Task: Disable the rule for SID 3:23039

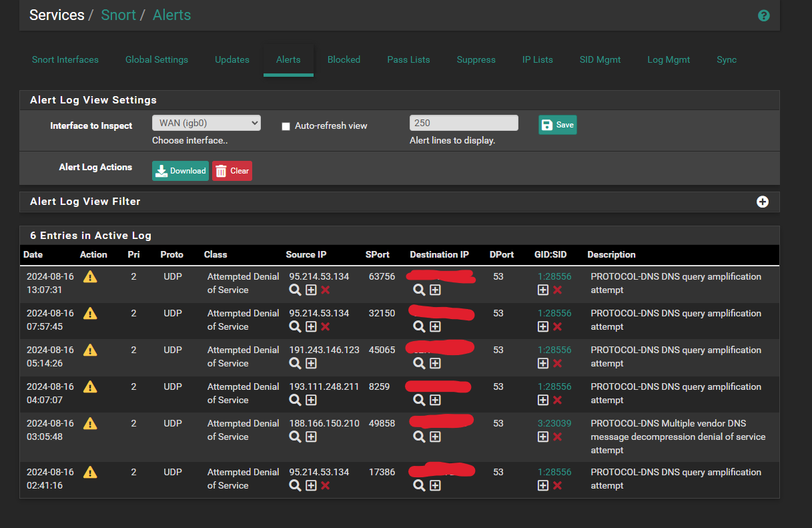Action: click(558, 437)
